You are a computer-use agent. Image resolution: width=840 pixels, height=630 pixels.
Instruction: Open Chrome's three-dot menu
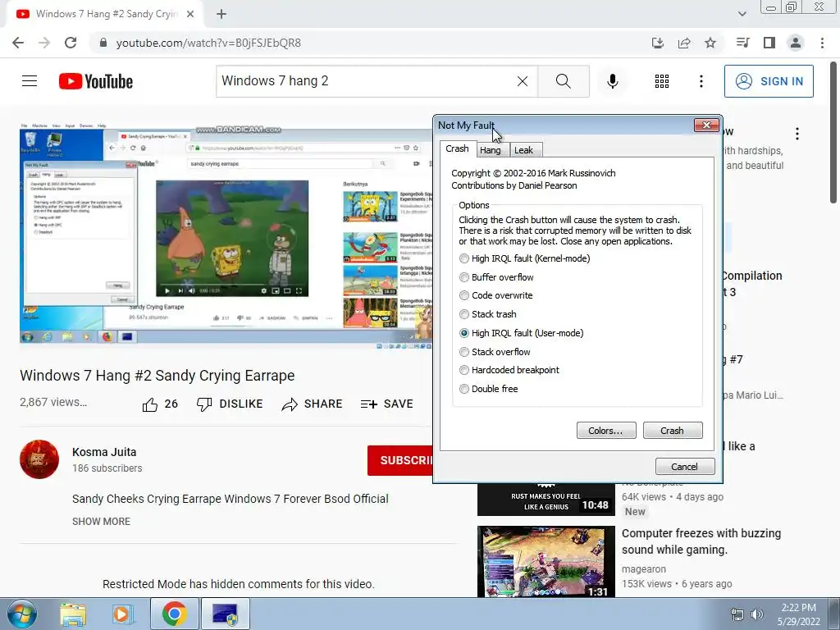click(822, 43)
